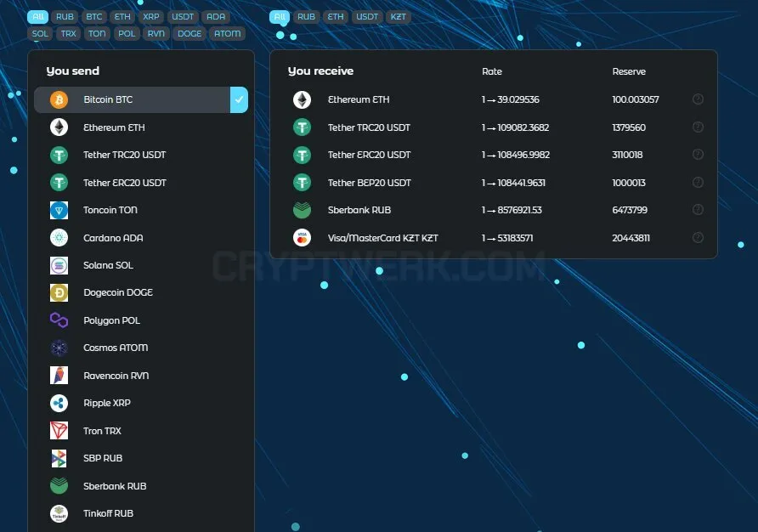The image size is (758, 532).
Task: Open info icon for Tether ERC20 reserve
Action: (x=698, y=155)
